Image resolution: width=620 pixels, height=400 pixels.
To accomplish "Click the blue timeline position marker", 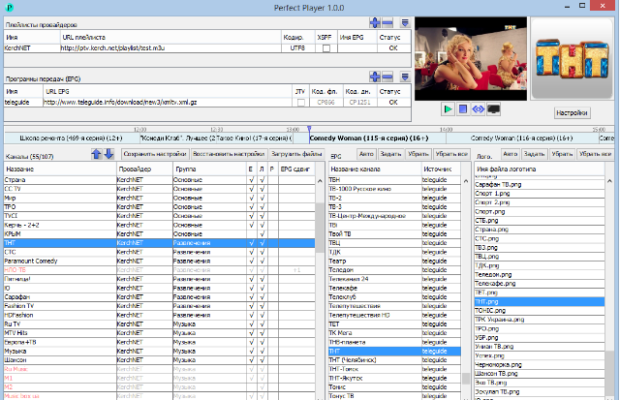I will 309,130.
